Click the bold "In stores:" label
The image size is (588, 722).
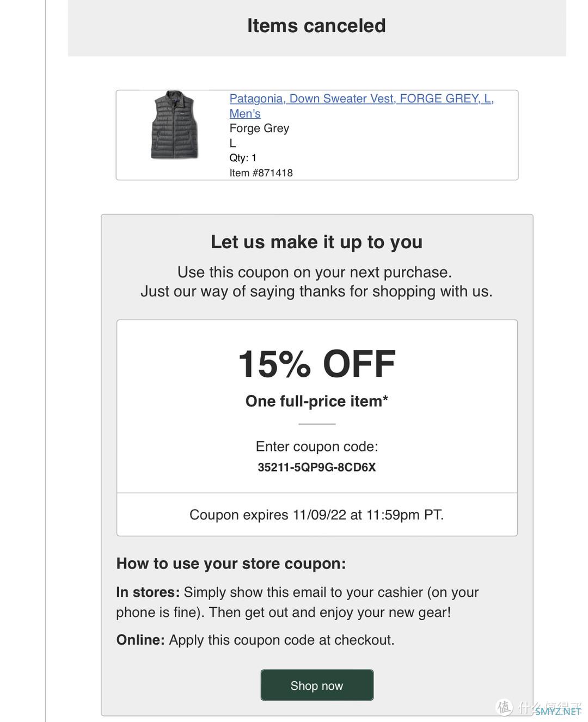[x=148, y=592]
